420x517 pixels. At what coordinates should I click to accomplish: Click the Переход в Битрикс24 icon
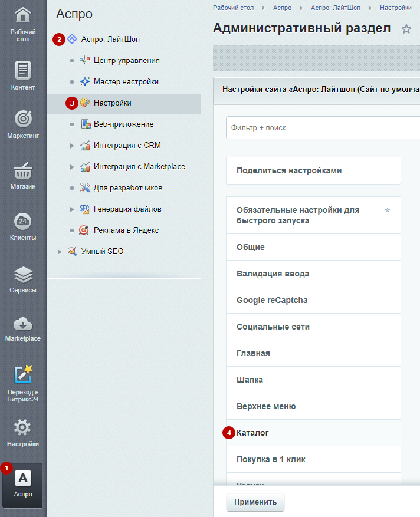click(x=23, y=374)
